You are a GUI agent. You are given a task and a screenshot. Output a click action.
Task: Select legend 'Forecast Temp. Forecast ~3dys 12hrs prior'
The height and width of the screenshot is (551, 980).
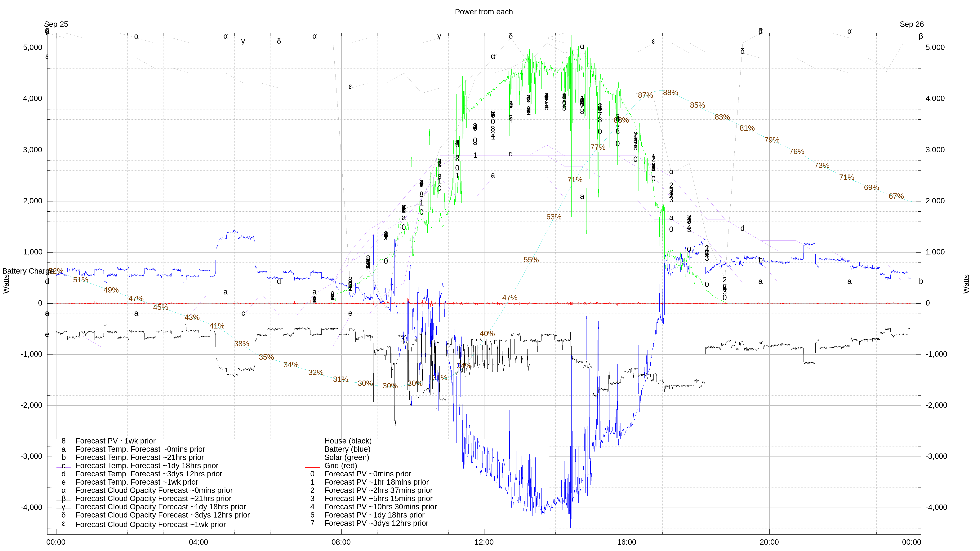(x=149, y=474)
